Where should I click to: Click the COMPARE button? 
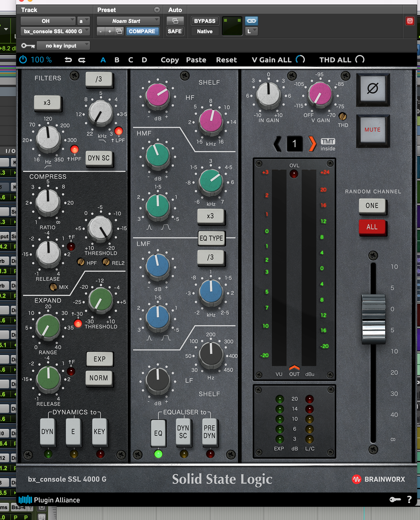(142, 31)
